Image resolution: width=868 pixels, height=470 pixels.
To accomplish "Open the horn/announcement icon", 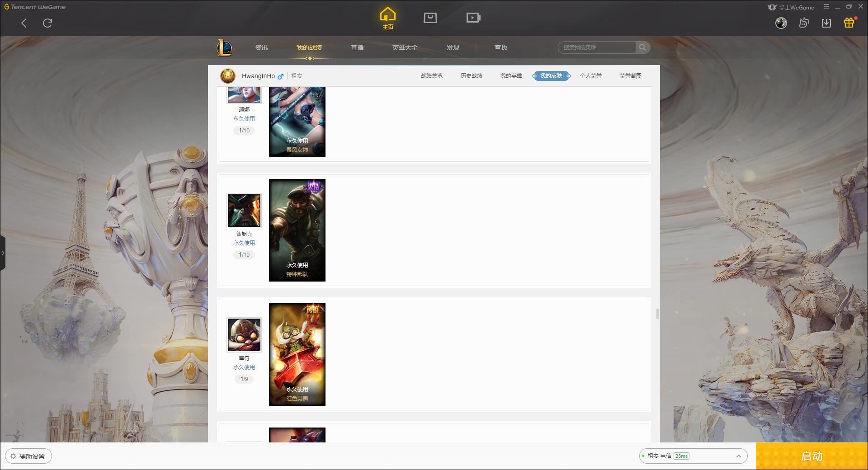I will [804, 23].
